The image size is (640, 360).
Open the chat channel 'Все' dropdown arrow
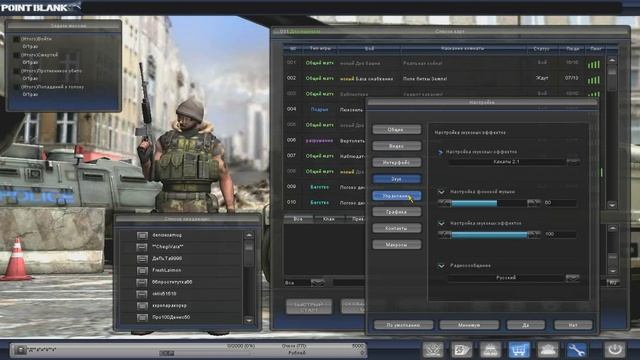click(318, 282)
